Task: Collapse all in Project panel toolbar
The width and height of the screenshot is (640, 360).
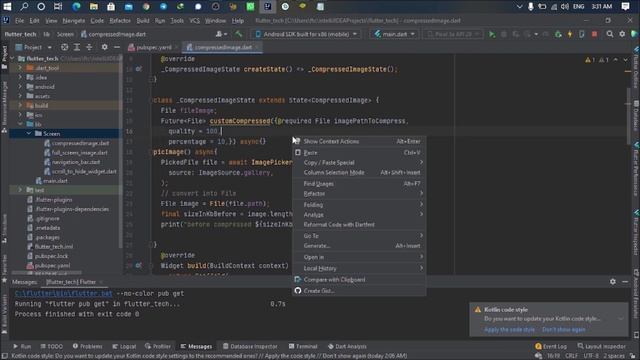Action: pyautogui.click(x=89, y=47)
